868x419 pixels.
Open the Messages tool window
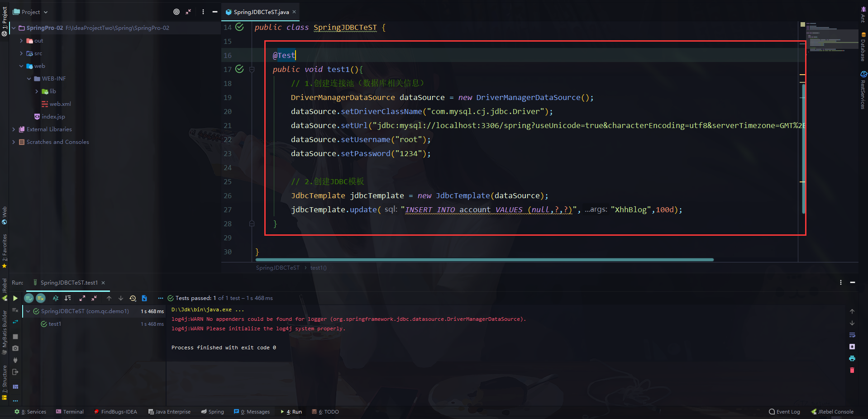(x=252, y=412)
